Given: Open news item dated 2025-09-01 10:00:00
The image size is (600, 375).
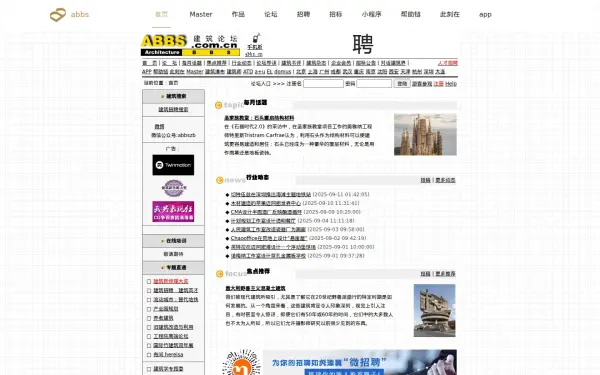Looking at the screenshot, I should tap(273, 247).
